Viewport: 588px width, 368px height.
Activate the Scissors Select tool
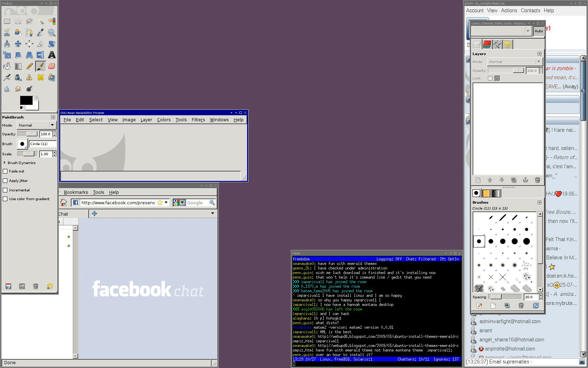pyautogui.click(x=7, y=33)
